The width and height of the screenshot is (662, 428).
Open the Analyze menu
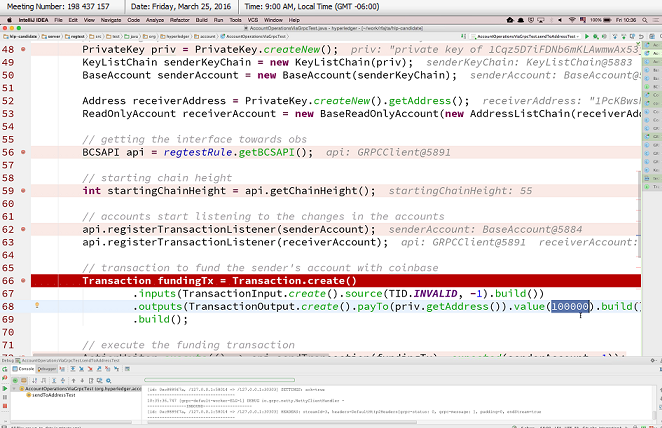(x=155, y=20)
